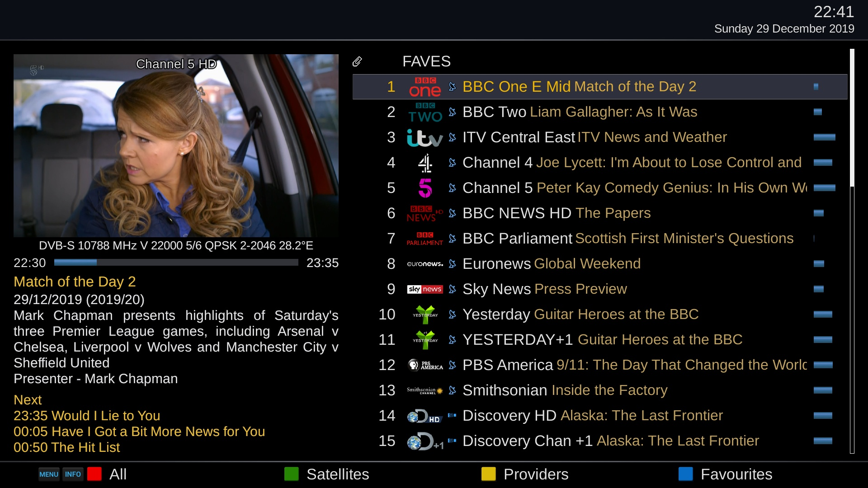Click the YESTERDAY+1 logo in row 11
The image size is (868, 488).
pyautogui.click(x=425, y=340)
